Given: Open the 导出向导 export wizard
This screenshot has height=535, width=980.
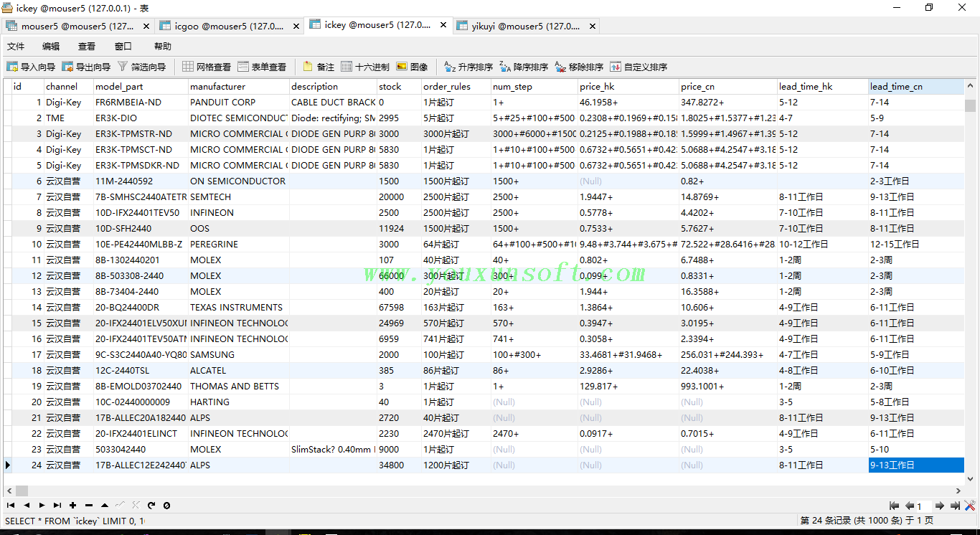Looking at the screenshot, I should click(x=86, y=67).
